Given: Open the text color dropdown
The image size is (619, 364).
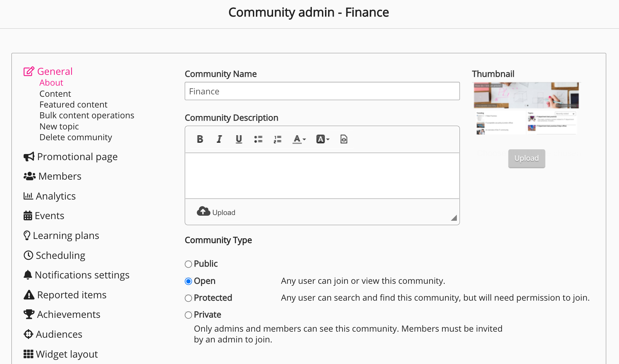Looking at the screenshot, I should (299, 139).
